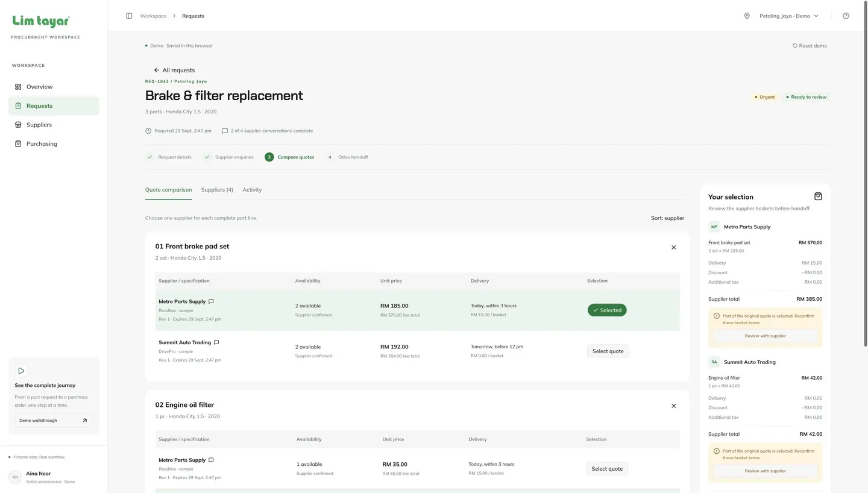Click the location pin icon
Viewport: 868px width, 493px height.
(747, 16)
